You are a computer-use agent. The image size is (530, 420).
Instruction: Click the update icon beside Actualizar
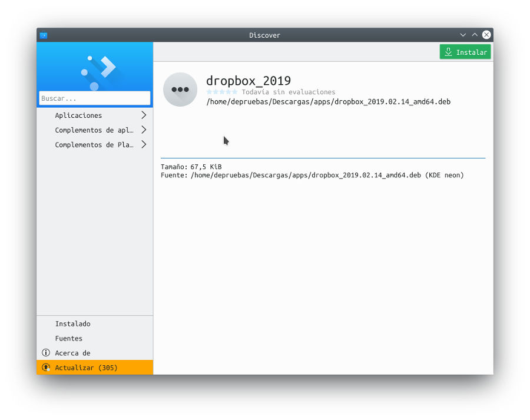click(x=45, y=367)
